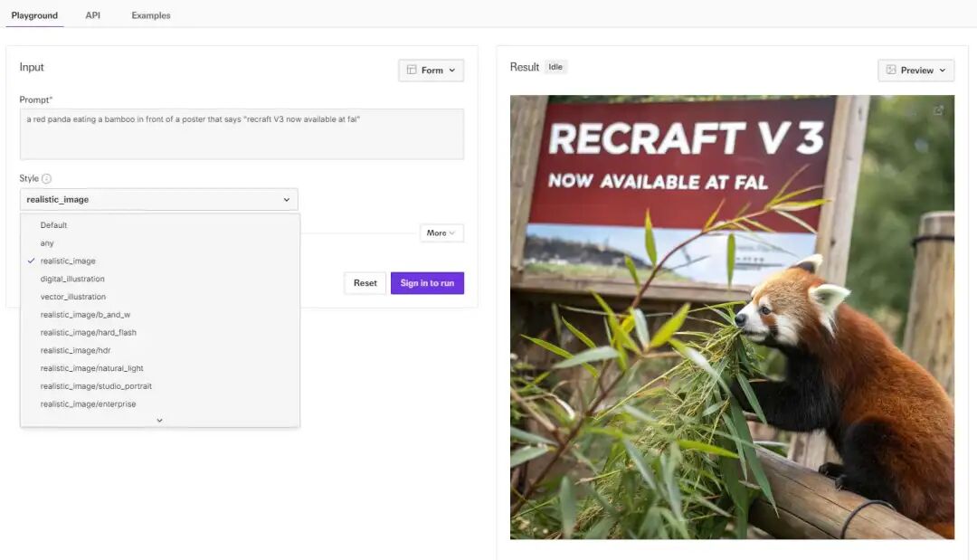Click the Form layout icon
977x560 pixels.
(x=412, y=70)
